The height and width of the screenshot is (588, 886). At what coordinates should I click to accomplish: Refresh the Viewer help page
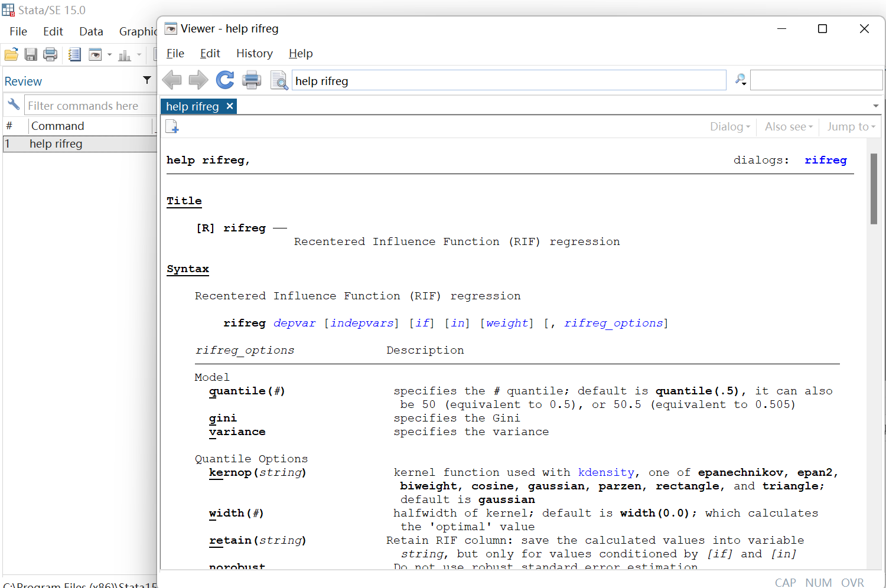click(225, 80)
